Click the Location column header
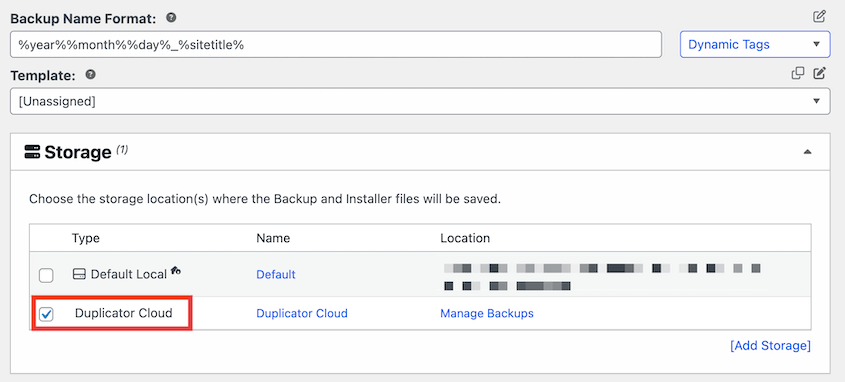The height and width of the screenshot is (382, 845). (x=465, y=238)
